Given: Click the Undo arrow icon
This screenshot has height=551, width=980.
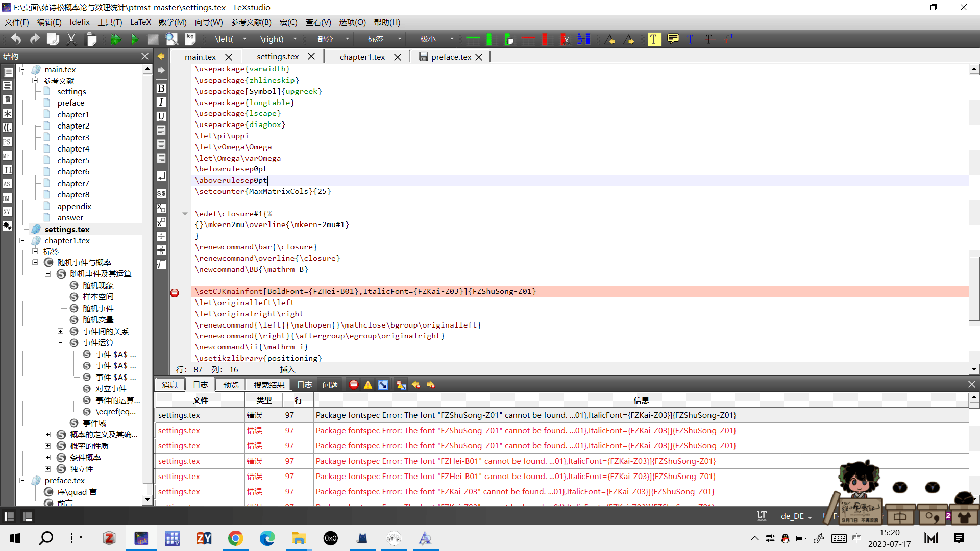Looking at the screenshot, I should (16, 39).
